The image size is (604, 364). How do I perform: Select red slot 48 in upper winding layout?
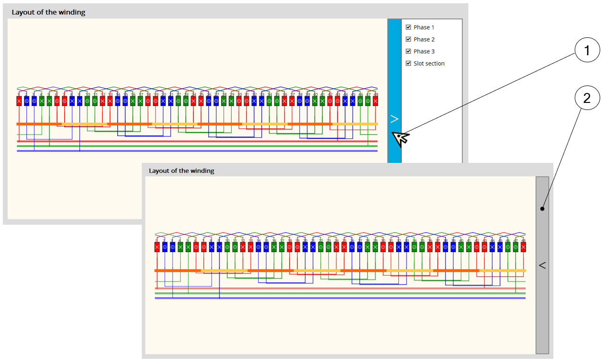tap(375, 101)
